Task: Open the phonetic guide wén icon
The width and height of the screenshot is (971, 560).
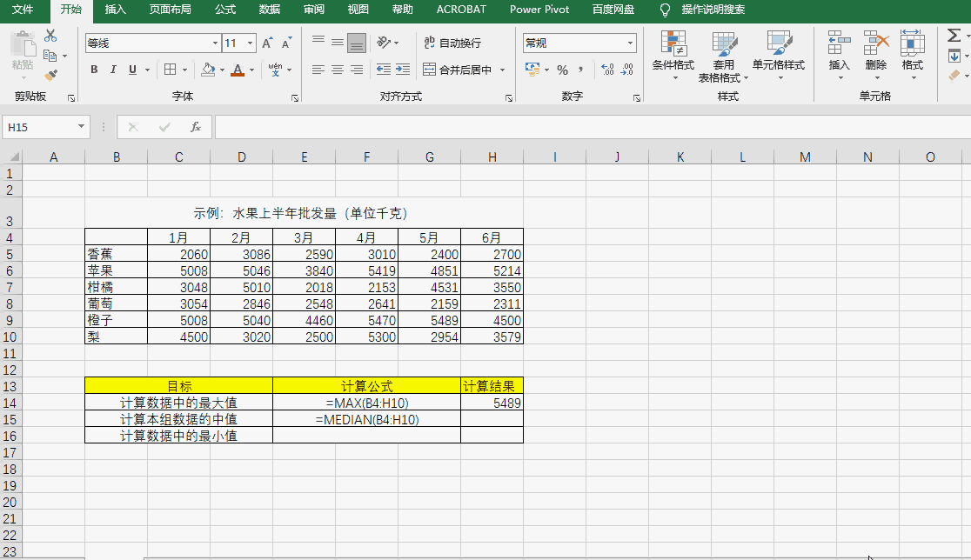Action: 276,70
